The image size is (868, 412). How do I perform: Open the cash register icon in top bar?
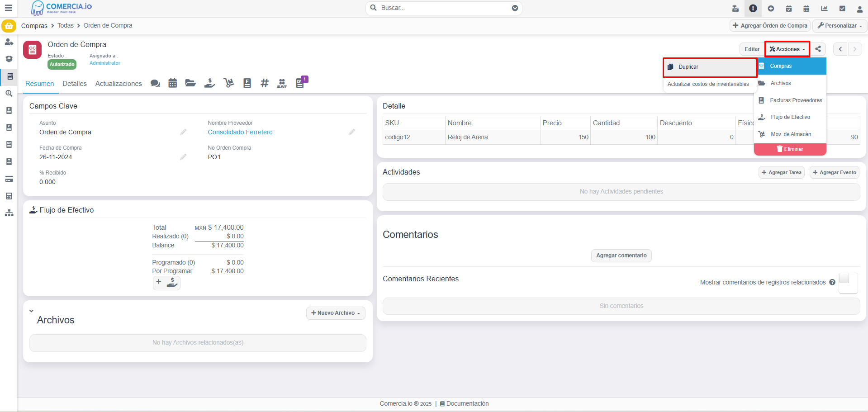tap(735, 8)
